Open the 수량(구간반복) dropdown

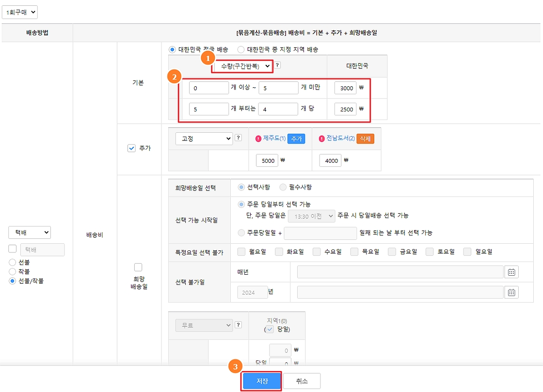(x=242, y=66)
